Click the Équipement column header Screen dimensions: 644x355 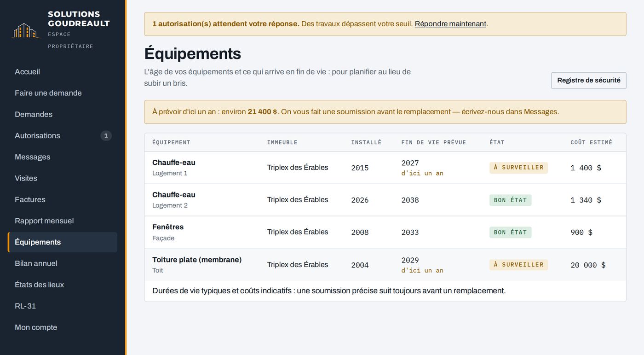(x=171, y=142)
